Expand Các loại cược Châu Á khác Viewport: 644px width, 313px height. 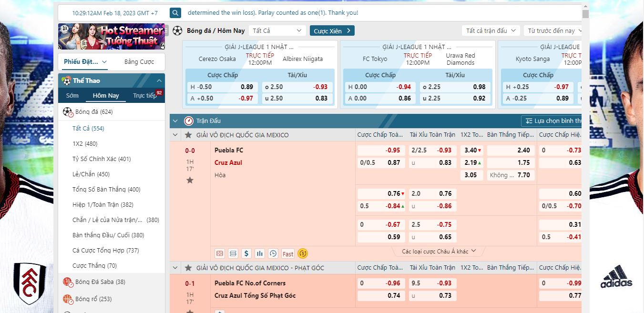pyautogui.click(x=439, y=251)
